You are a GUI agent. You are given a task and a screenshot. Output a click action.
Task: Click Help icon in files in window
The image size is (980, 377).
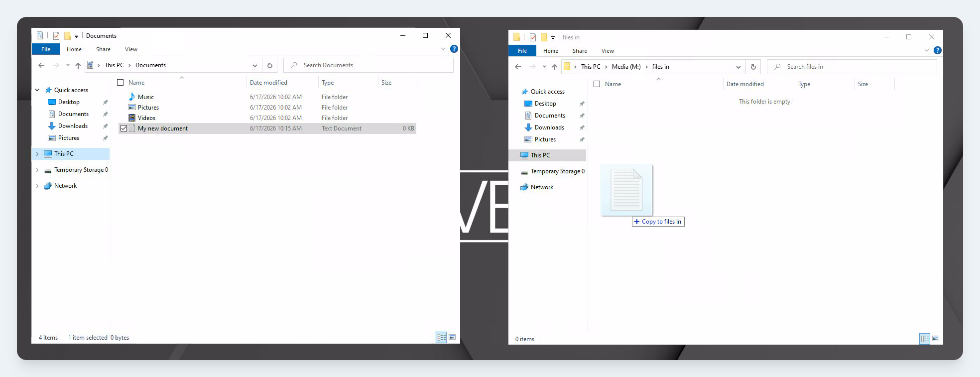coord(938,50)
